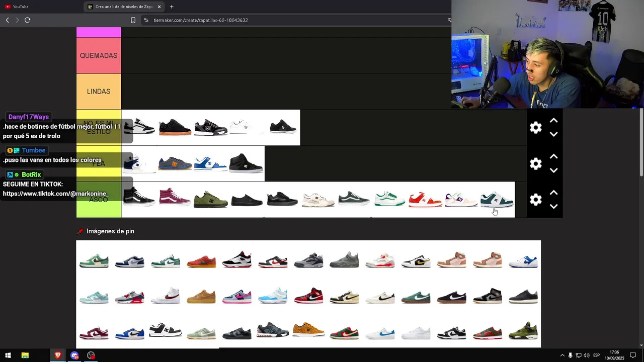Pick the brown wheat DC shoe in pool

pos(308,330)
